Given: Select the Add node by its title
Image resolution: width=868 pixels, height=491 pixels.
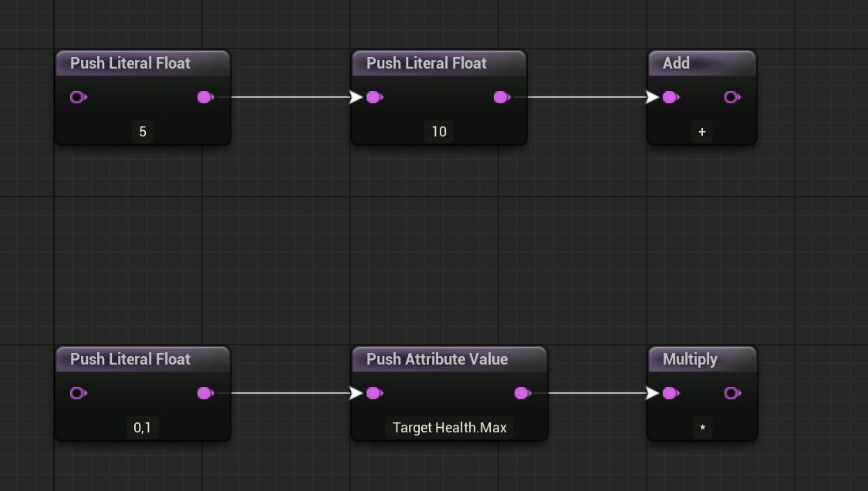Looking at the screenshot, I should (677, 63).
